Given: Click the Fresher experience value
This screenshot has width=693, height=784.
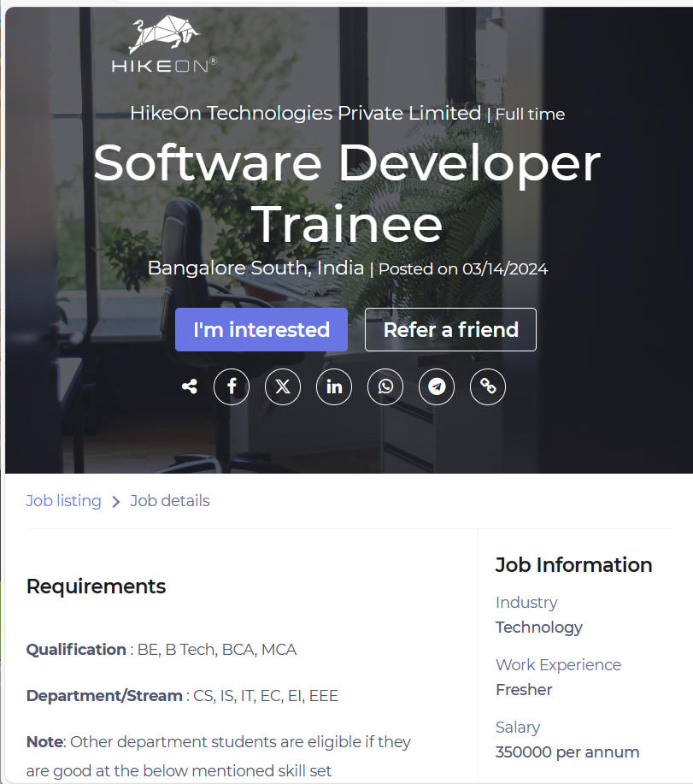Looking at the screenshot, I should coord(524,689).
